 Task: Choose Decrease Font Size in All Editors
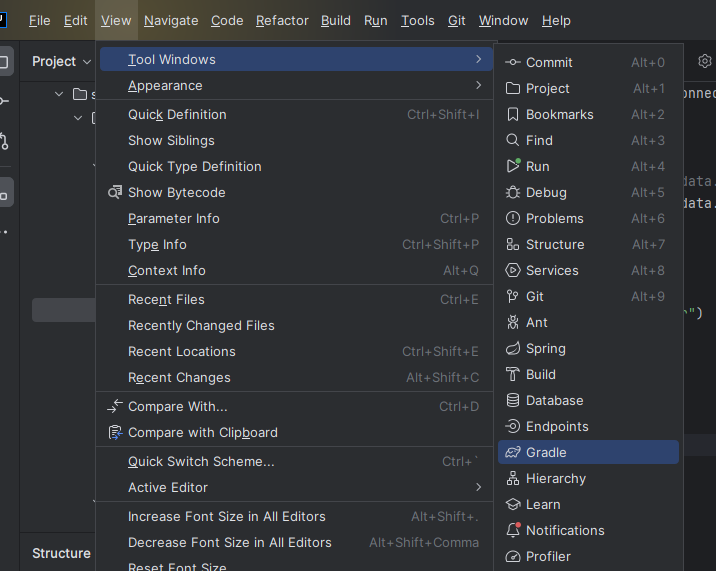pyautogui.click(x=296, y=542)
